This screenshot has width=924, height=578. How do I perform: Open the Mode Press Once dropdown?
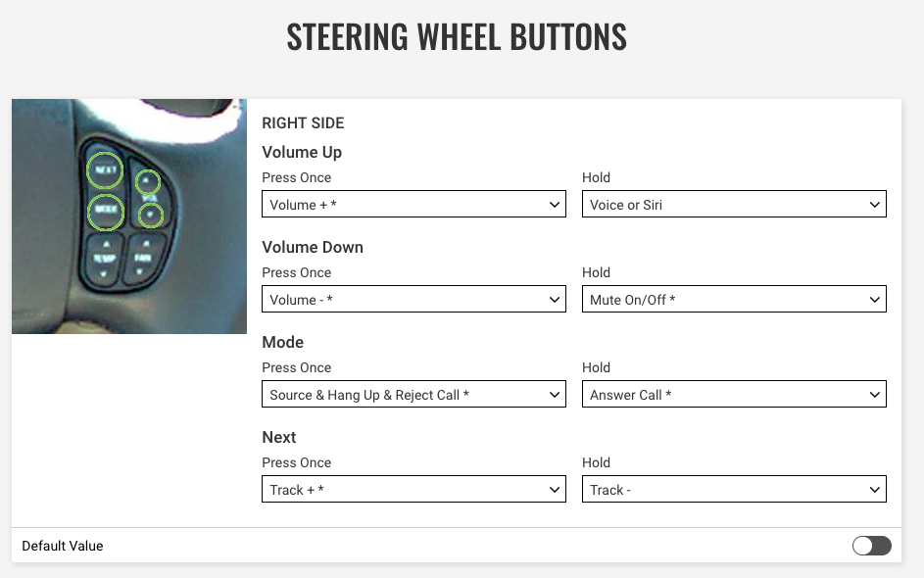(413, 394)
